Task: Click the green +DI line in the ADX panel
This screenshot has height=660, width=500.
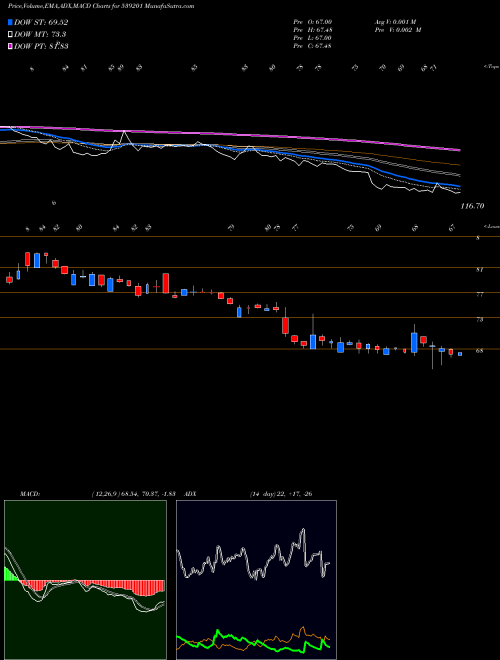Action: click(x=253, y=642)
